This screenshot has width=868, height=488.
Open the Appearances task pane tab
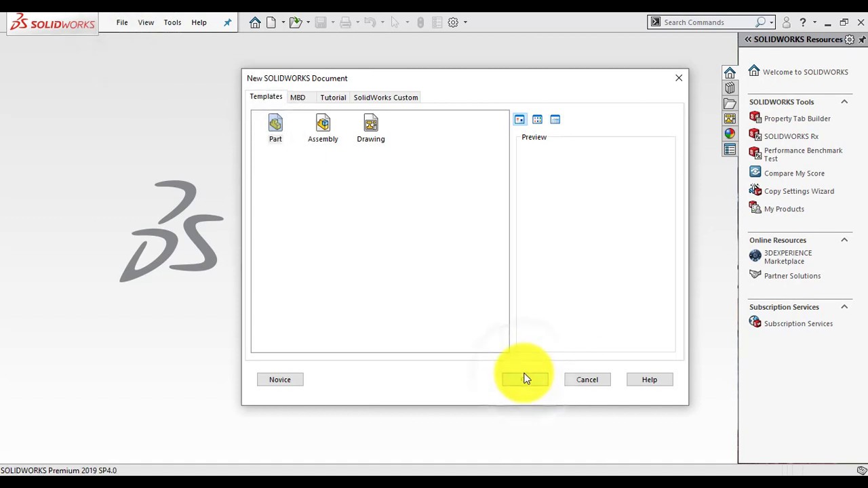pos(730,134)
